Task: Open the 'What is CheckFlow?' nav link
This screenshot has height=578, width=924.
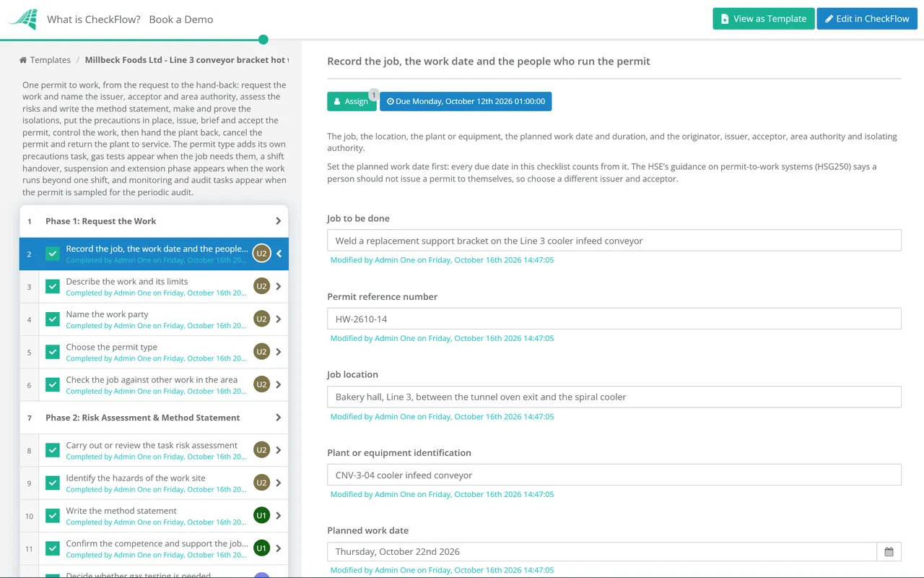Action: point(94,20)
